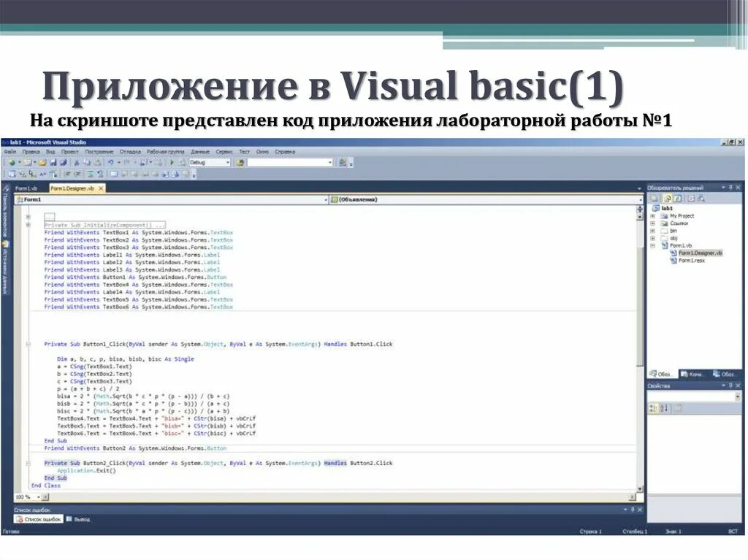Click the Redo arrow icon
Viewport: 748px width, 560px height.
point(127,163)
